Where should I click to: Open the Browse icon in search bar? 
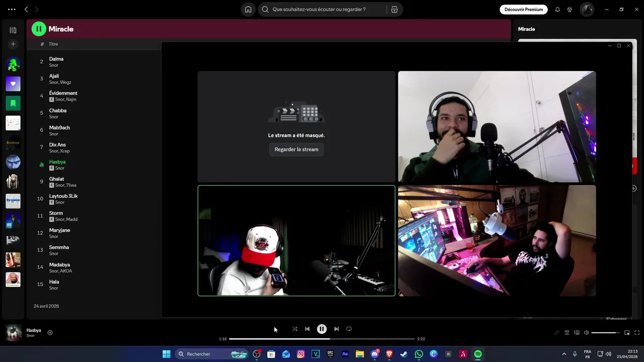coord(394,10)
